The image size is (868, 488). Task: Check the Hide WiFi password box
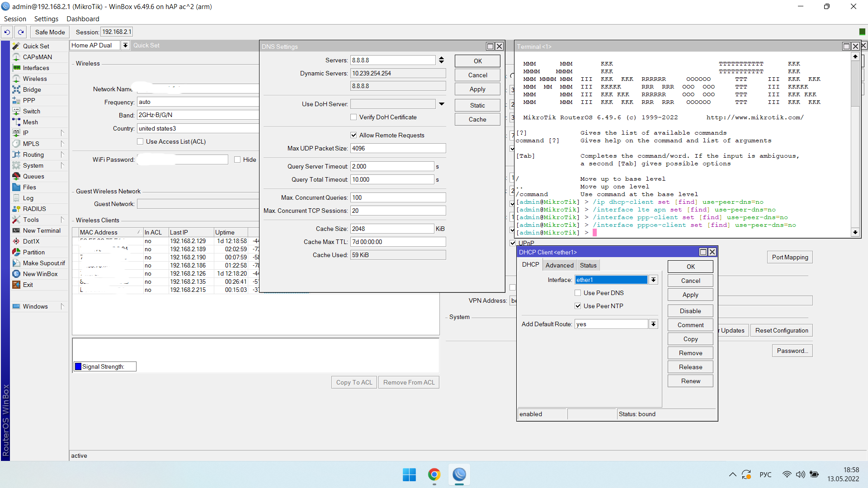point(237,160)
